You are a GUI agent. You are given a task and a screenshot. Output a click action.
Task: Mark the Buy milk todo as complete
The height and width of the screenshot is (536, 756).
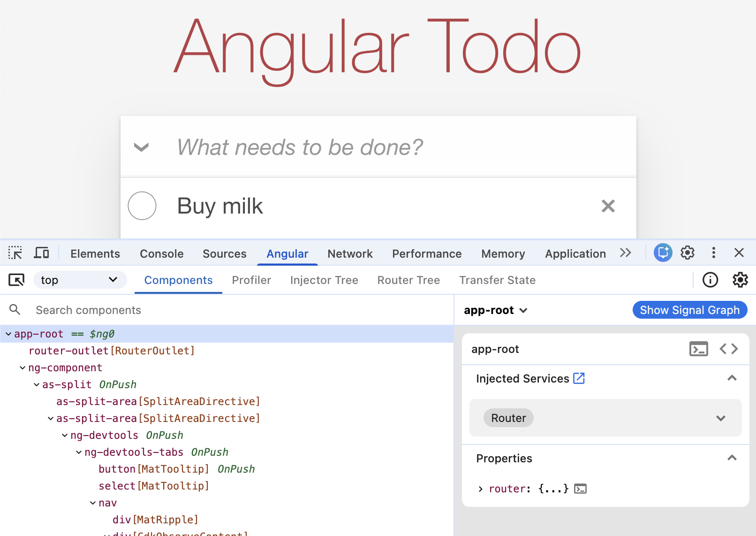[x=142, y=206]
